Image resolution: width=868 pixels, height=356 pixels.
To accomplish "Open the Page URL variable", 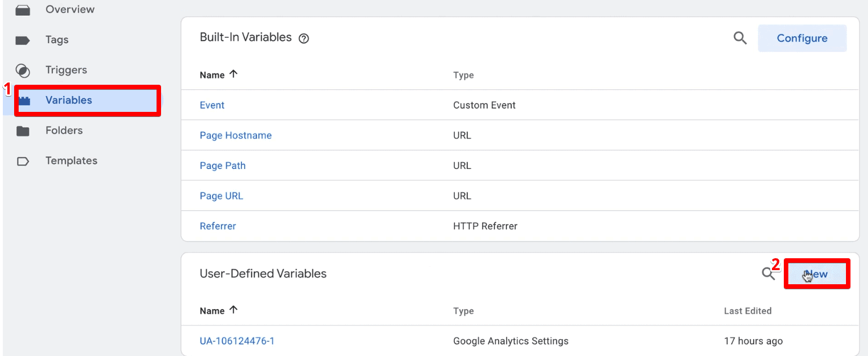I will tap(221, 196).
